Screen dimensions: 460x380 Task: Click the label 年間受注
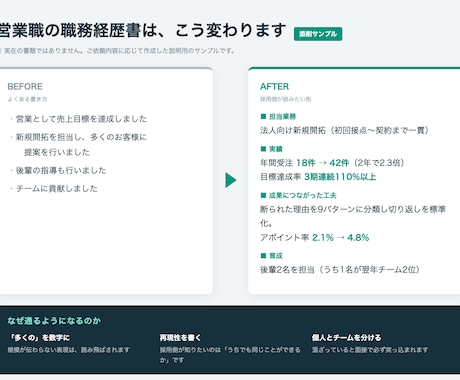click(x=276, y=163)
